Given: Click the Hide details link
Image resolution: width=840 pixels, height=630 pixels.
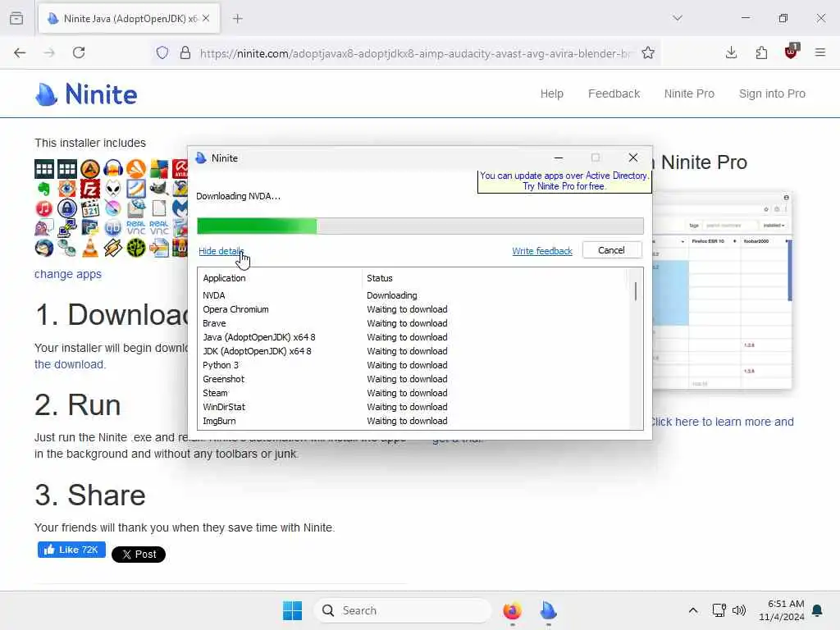Looking at the screenshot, I should click(221, 251).
